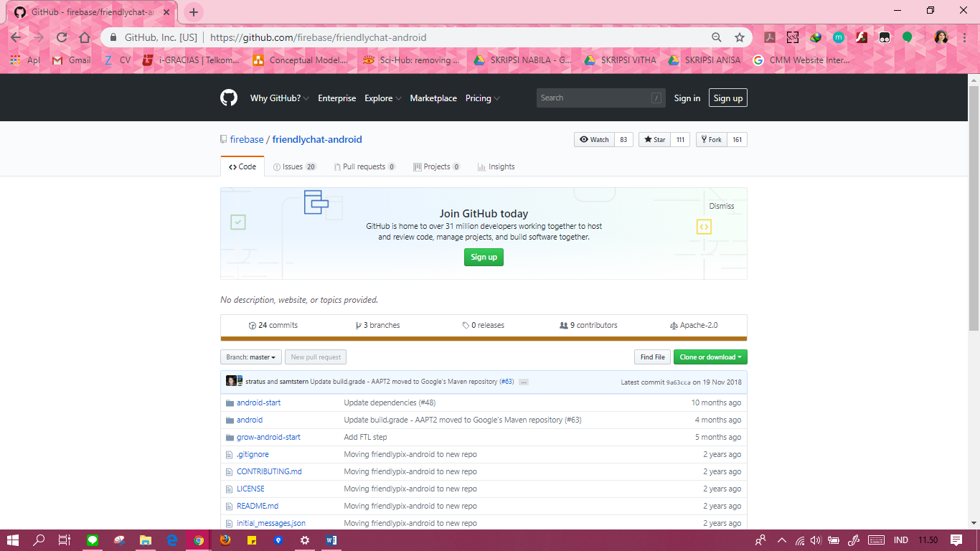Image resolution: width=980 pixels, height=551 pixels.
Task: Switch to the Pull requests tab
Action: click(x=364, y=166)
